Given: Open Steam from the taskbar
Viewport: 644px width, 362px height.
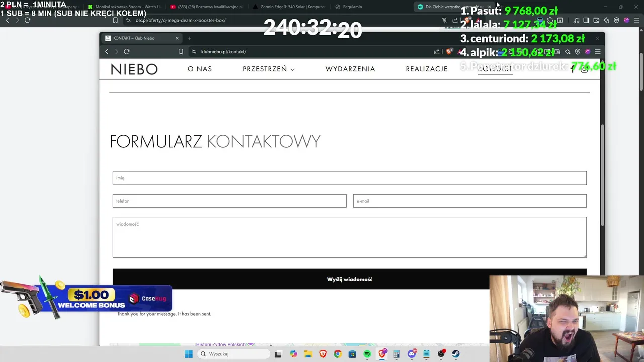Looking at the screenshot, I should [x=456, y=354].
